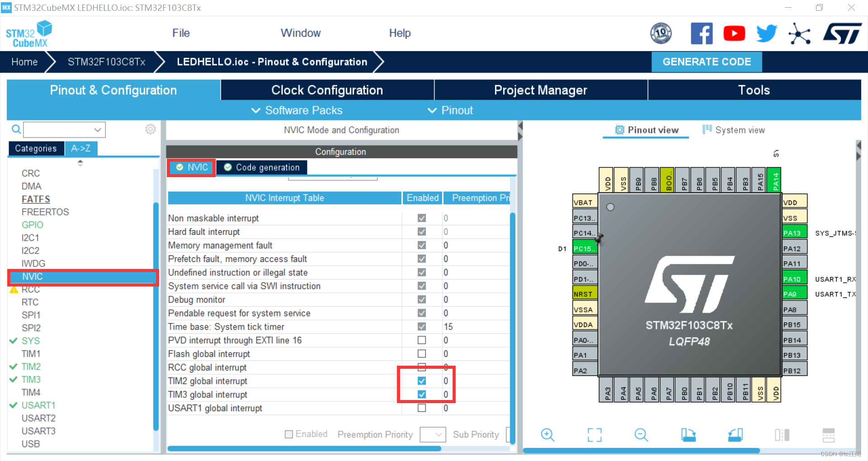Image resolution: width=868 pixels, height=461 pixels.
Task: Select TIM2 in the category list
Action: coord(31,367)
